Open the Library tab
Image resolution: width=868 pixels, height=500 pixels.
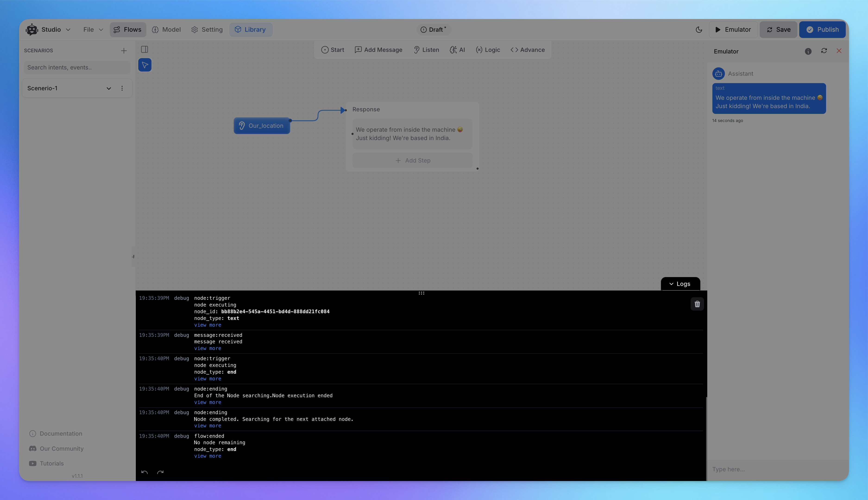pos(251,30)
